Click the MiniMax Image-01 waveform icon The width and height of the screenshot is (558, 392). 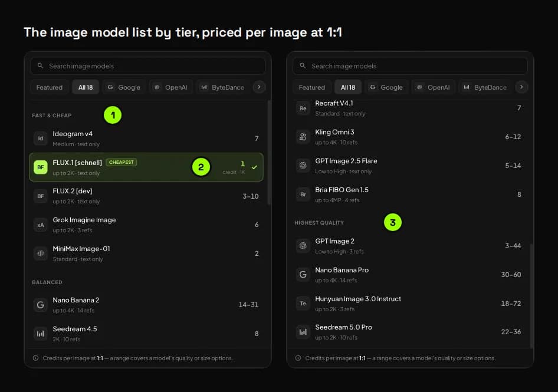tap(41, 253)
